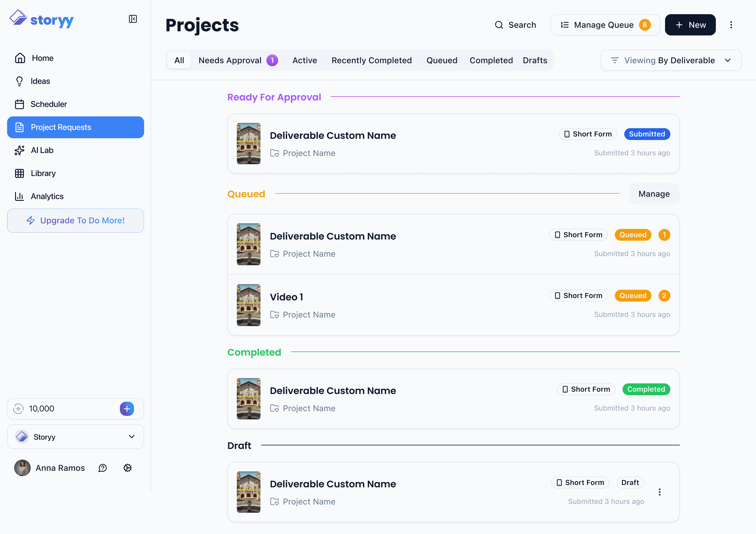Click the New project button
Image resolution: width=756 pixels, height=534 pixels.
pyautogui.click(x=690, y=25)
